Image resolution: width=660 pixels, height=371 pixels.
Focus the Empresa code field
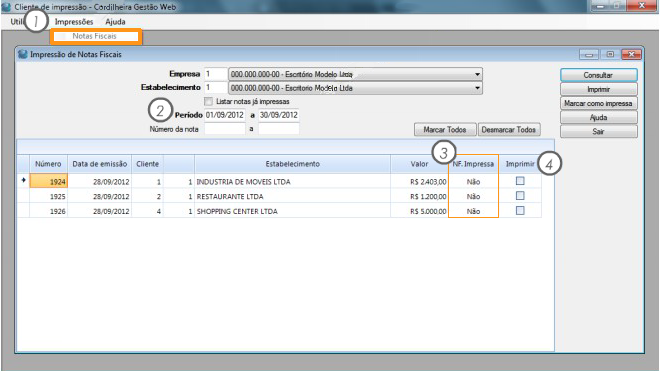216,74
